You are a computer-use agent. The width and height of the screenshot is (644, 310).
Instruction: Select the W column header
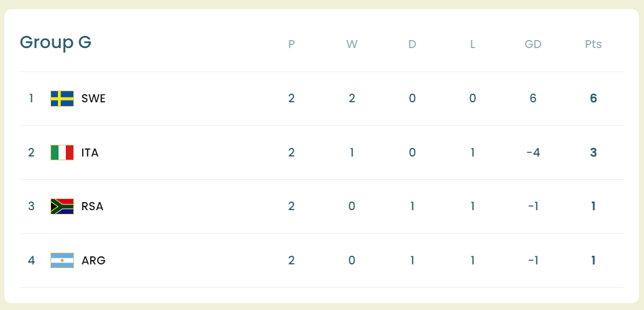(352, 44)
